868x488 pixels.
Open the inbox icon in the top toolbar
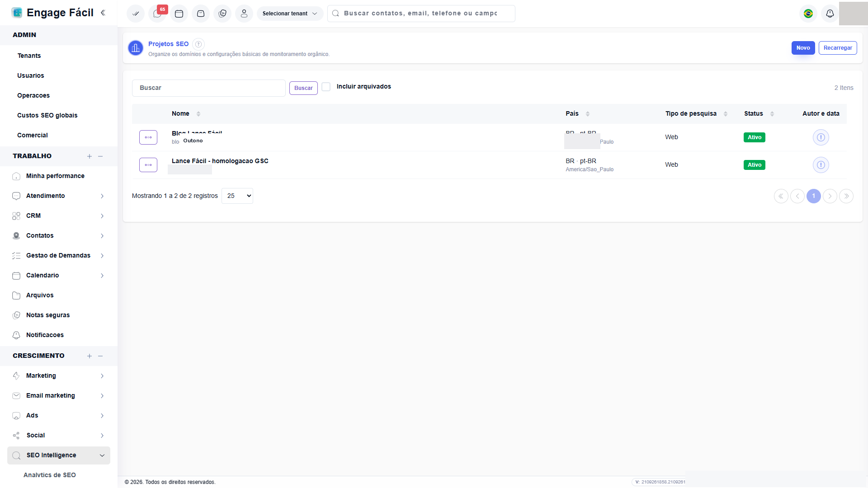tap(201, 14)
